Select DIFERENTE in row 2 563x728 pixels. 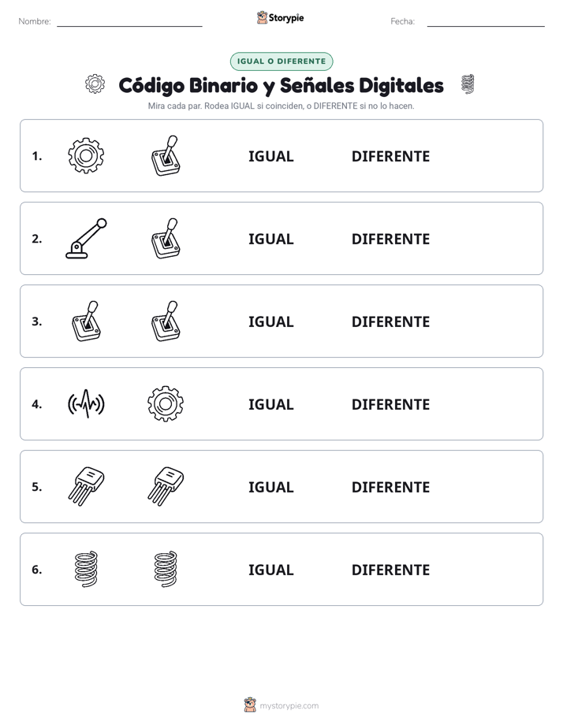click(390, 239)
